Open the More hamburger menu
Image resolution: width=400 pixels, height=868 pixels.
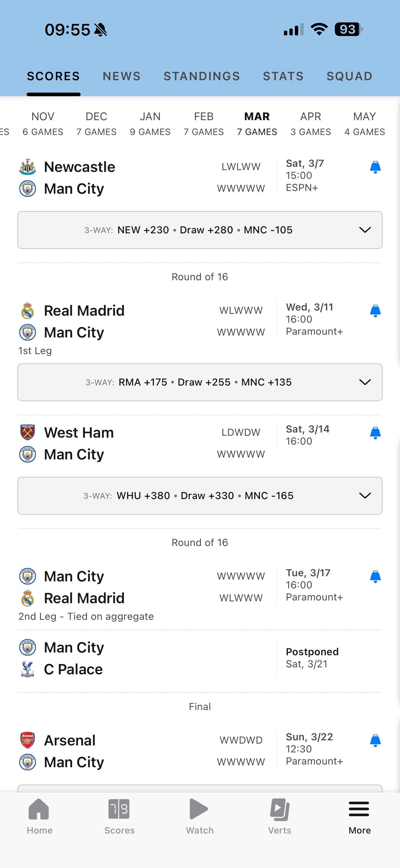[359, 809]
